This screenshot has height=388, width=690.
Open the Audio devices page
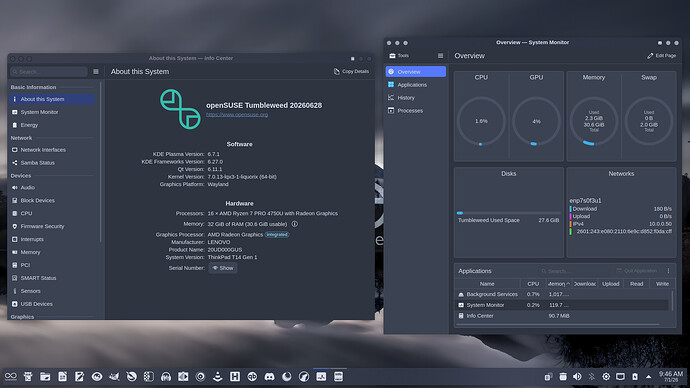pos(52,187)
